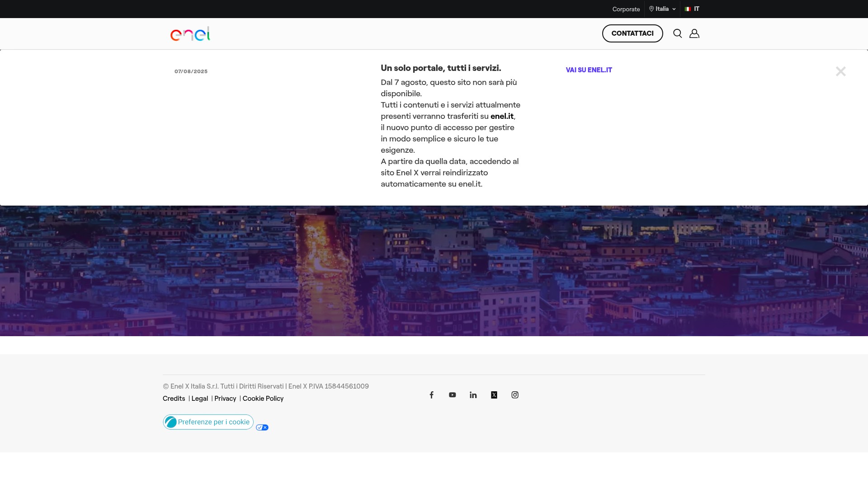The height and width of the screenshot is (488, 868).
Task: Open the YouTube social icon
Action: [452, 395]
